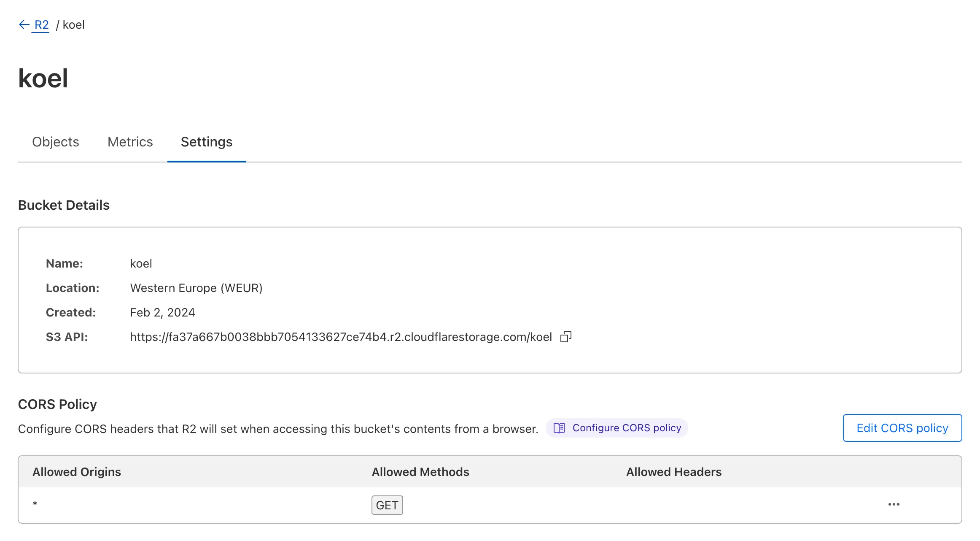Viewport: 980px width, 541px height.
Task: Click the Allowed Headers column header
Action: (x=673, y=472)
